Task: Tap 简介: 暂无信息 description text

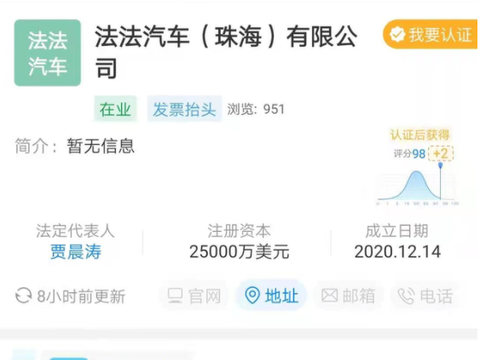Action: (75, 146)
